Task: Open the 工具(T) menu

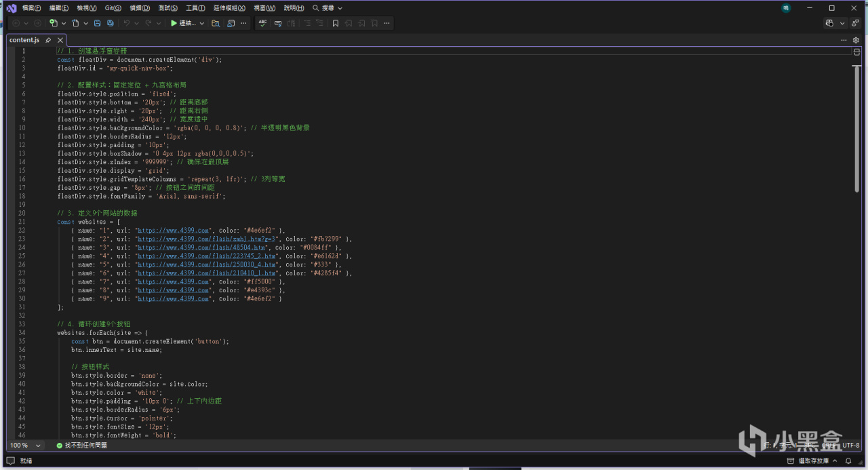Action: pyautogui.click(x=195, y=8)
